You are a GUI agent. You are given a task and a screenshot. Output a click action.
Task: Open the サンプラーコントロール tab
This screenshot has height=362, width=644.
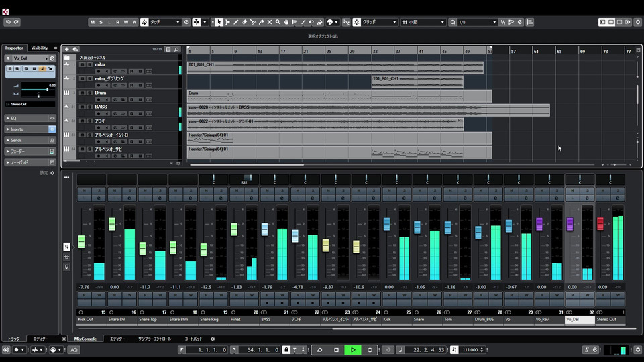point(155,339)
